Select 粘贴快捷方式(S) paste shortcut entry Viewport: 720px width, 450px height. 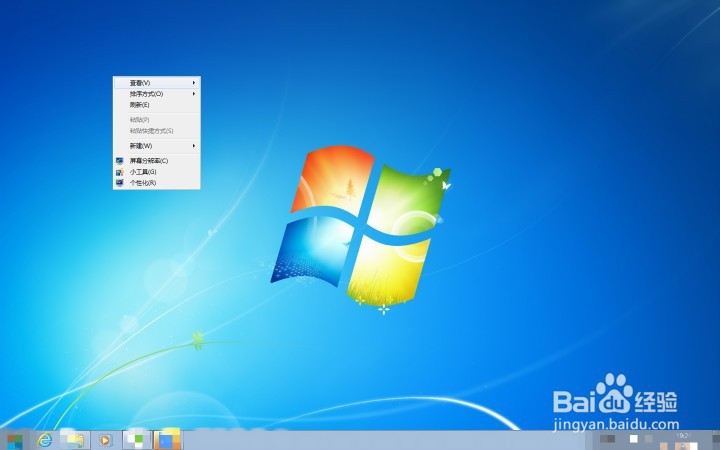point(157,131)
